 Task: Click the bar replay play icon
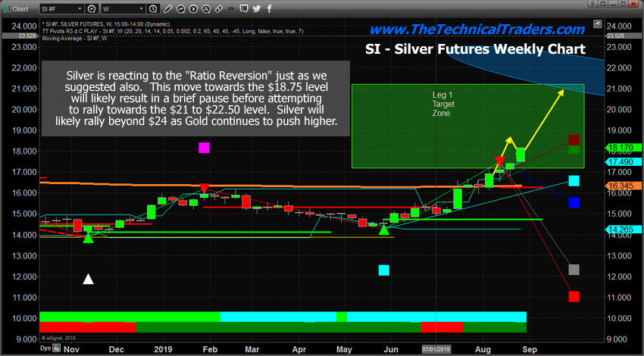tap(193, 8)
